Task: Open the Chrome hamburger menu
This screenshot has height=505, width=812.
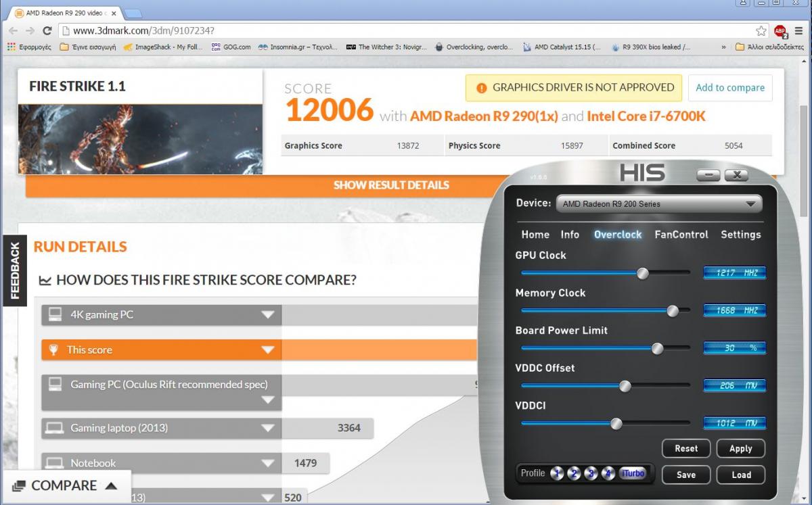Action: pos(799,31)
